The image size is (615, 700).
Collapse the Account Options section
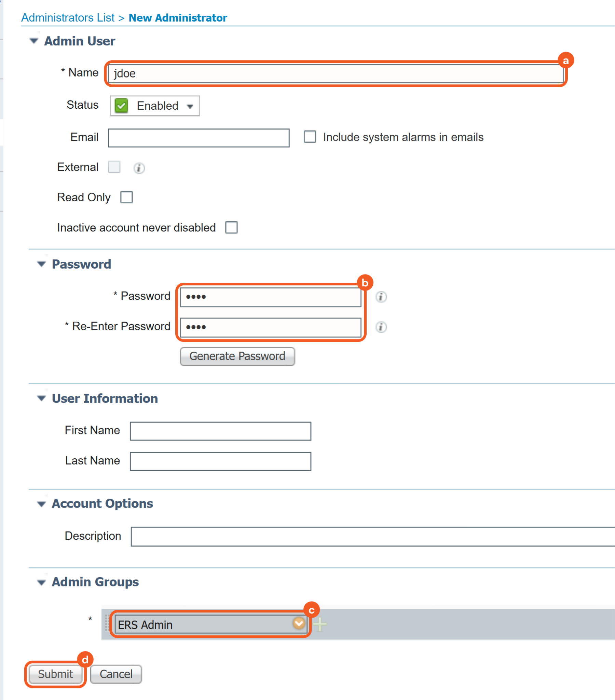(41, 504)
